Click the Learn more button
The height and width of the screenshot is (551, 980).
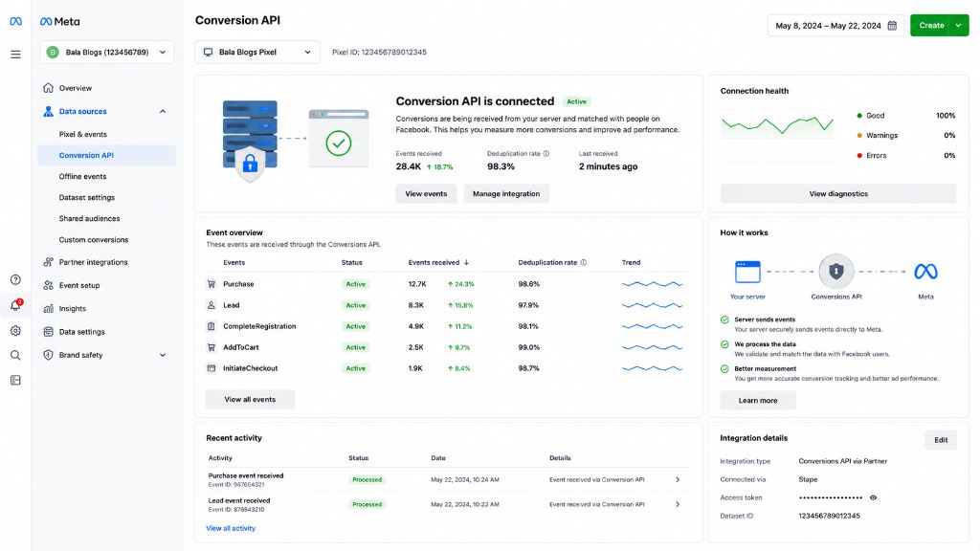pos(758,401)
